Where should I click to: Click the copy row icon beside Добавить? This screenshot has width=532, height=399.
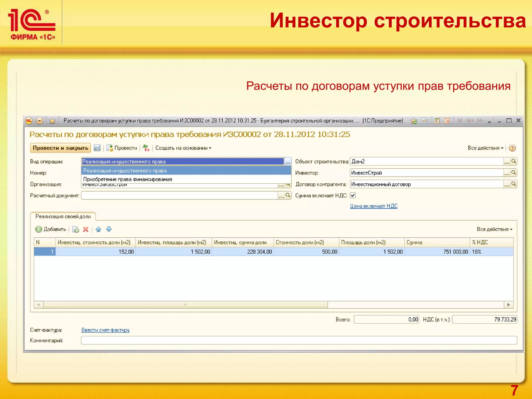(x=76, y=229)
